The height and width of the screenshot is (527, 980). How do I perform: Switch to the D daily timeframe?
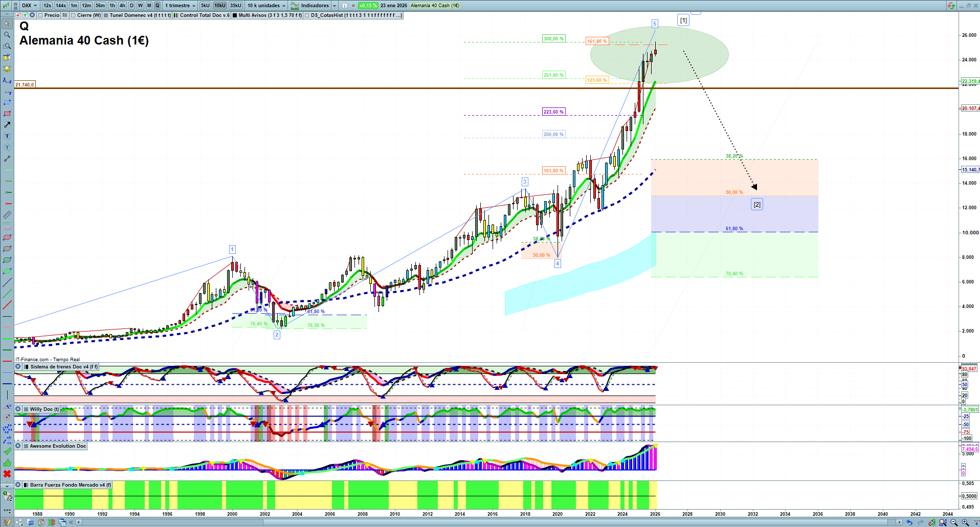coord(131,6)
